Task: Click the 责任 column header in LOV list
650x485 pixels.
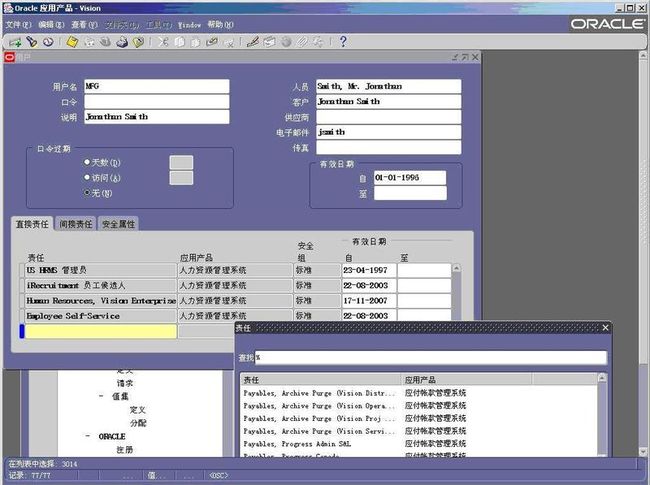Action: (x=321, y=379)
